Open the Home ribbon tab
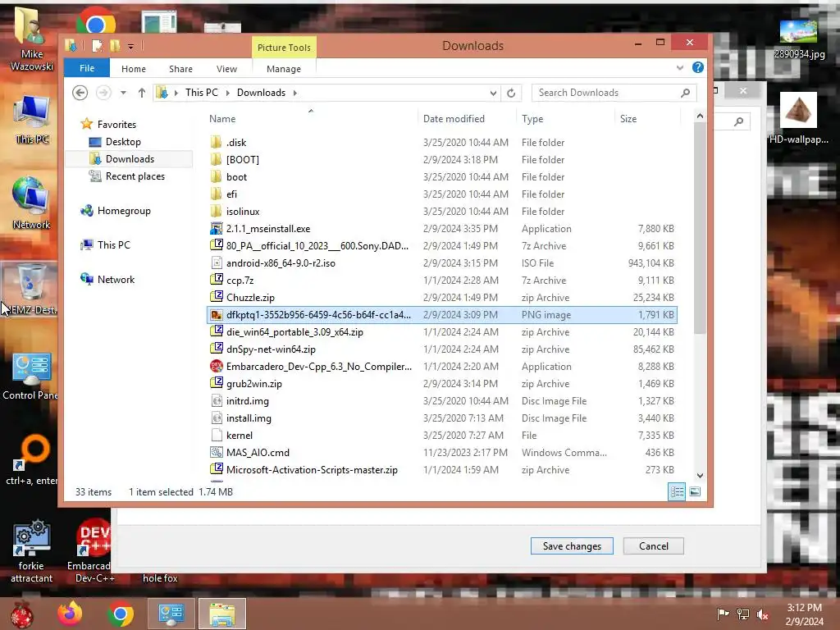This screenshot has height=630, width=840. pos(134,69)
